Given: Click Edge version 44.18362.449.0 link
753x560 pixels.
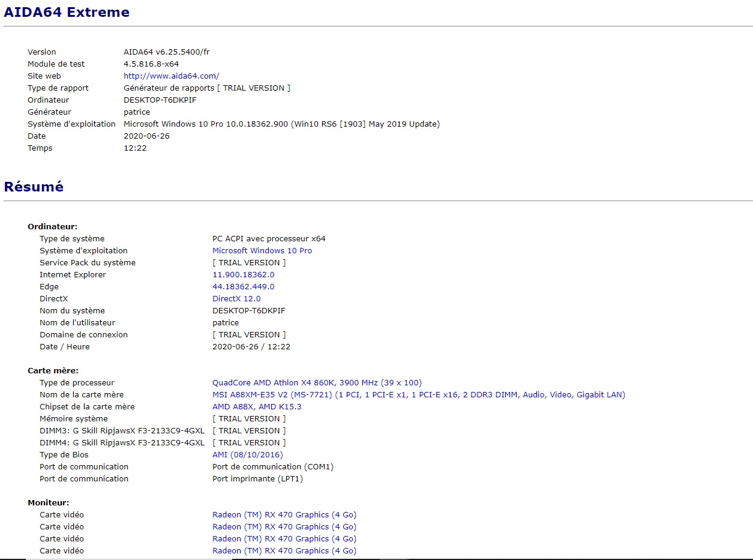Looking at the screenshot, I should pos(243,287).
